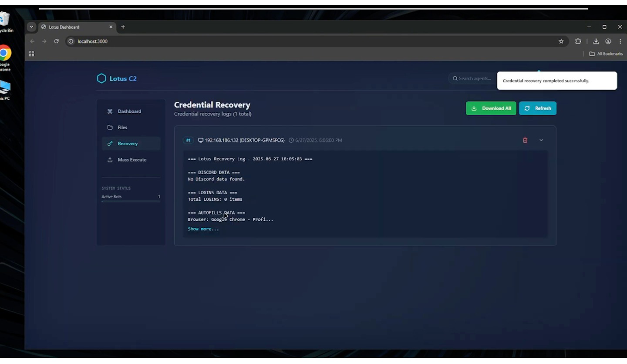This screenshot has height=364, width=627.
Task: Select Mass Execute in the sidebar
Action: tap(131, 160)
